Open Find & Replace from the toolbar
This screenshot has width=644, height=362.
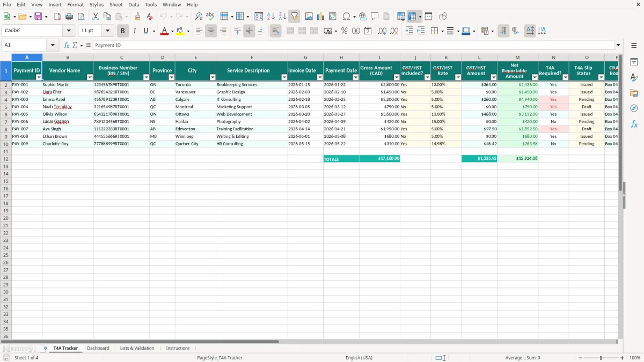pyautogui.click(x=199, y=17)
